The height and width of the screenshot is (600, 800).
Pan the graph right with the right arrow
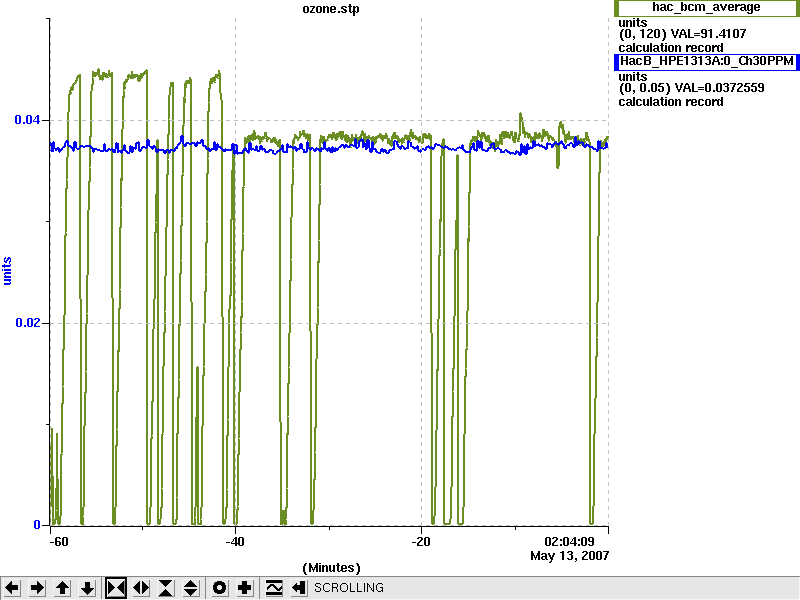(37, 588)
